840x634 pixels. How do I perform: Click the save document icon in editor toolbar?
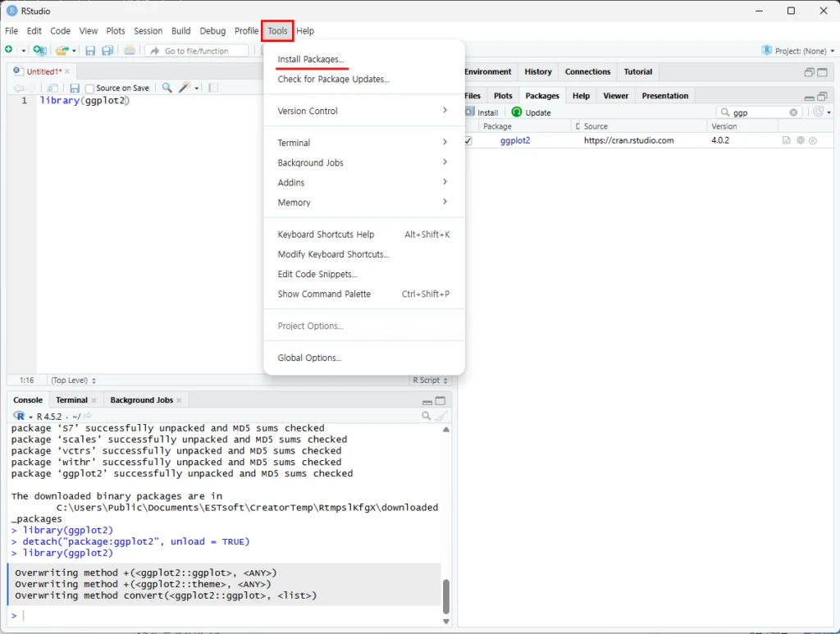click(x=75, y=88)
